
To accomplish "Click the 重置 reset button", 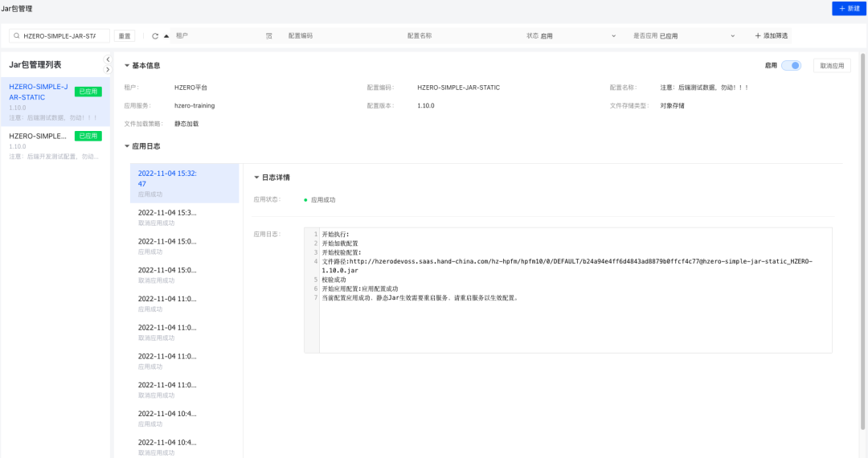I will pos(125,36).
